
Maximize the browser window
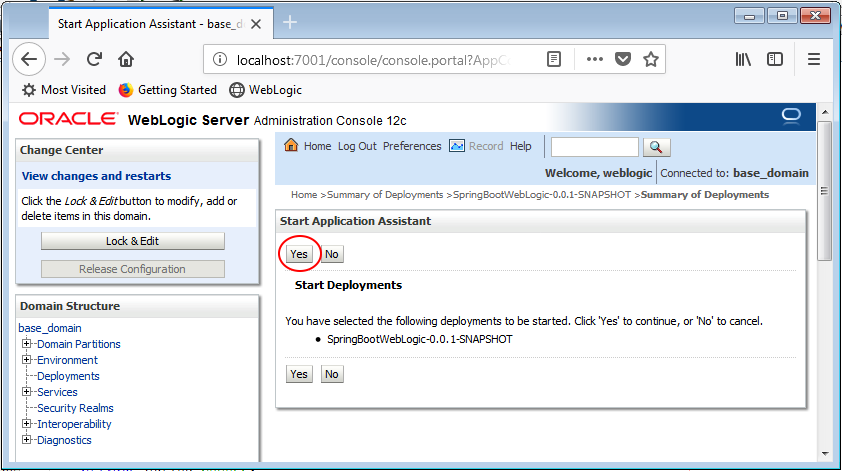click(782, 16)
